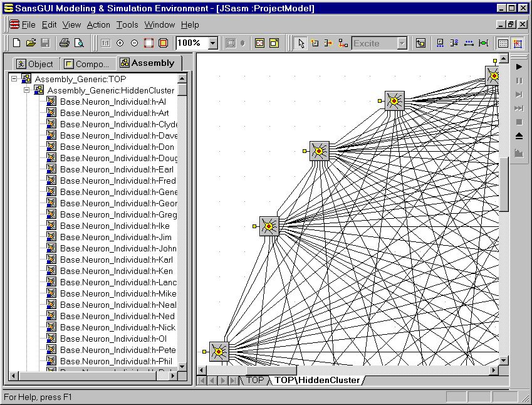Collapse the Assembly_Generic:TOP tree node

click(14, 79)
